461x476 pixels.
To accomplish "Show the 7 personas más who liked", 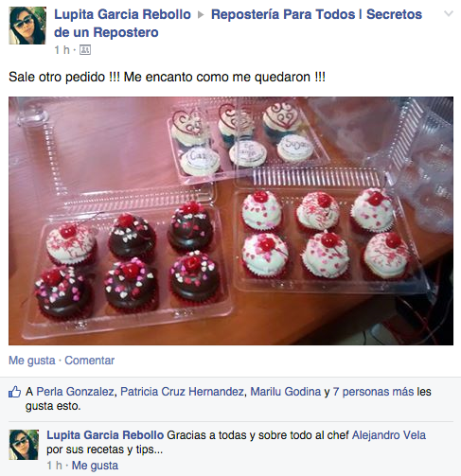I will (x=373, y=392).
